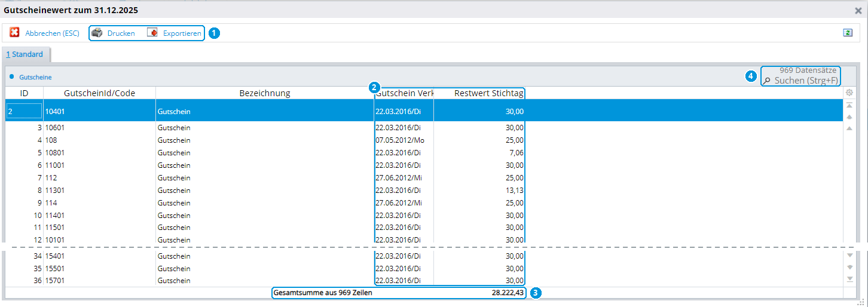The image size is (868, 307).
Task: Click the Drucken button label
Action: click(121, 33)
